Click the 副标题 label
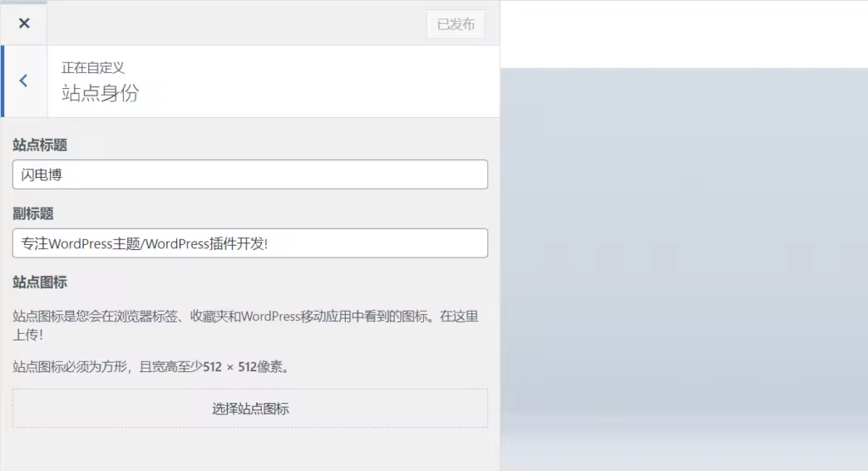The width and height of the screenshot is (868, 471). click(x=33, y=213)
